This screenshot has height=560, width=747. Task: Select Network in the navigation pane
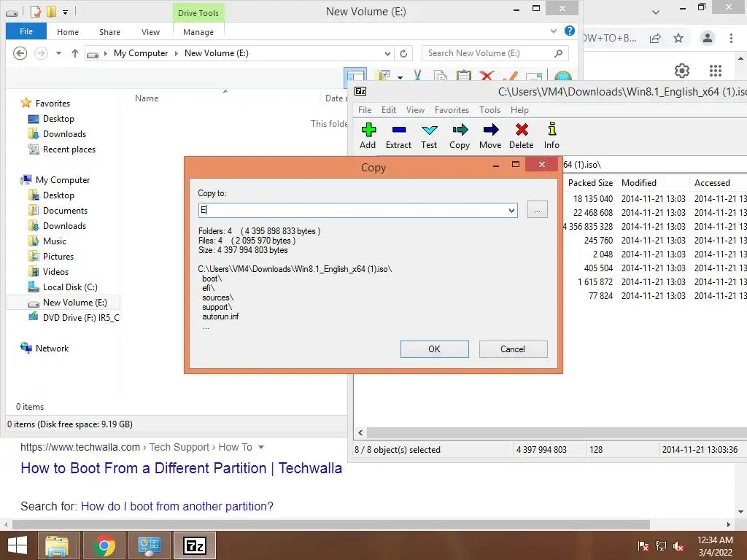[x=52, y=349]
